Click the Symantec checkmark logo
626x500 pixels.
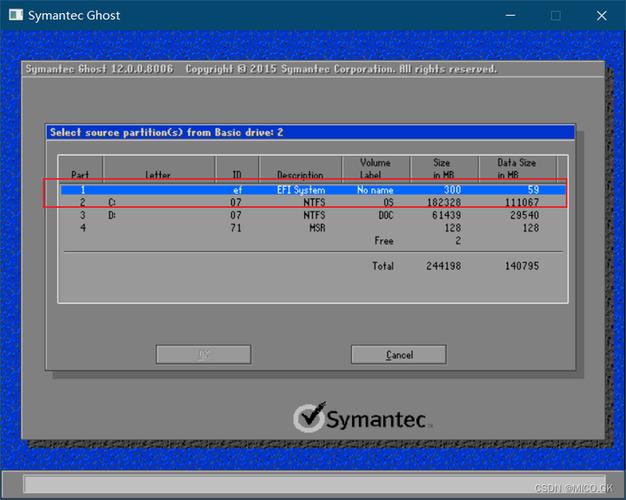(x=311, y=416)
